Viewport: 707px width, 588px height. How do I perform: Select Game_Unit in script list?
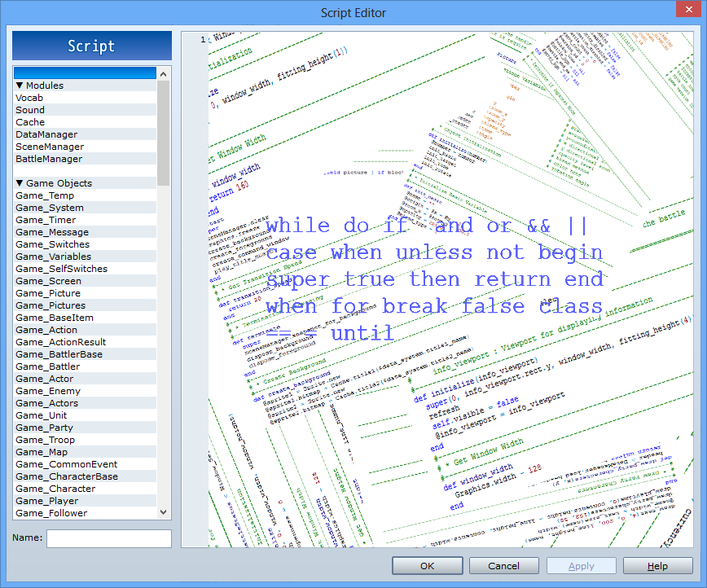86,415
